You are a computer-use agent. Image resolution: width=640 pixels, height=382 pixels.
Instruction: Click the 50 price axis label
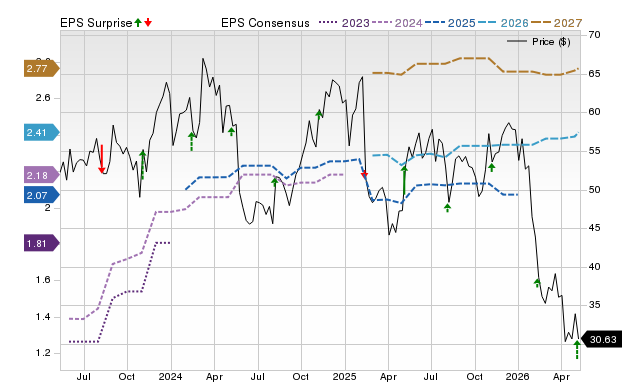(x=594, y=190)
